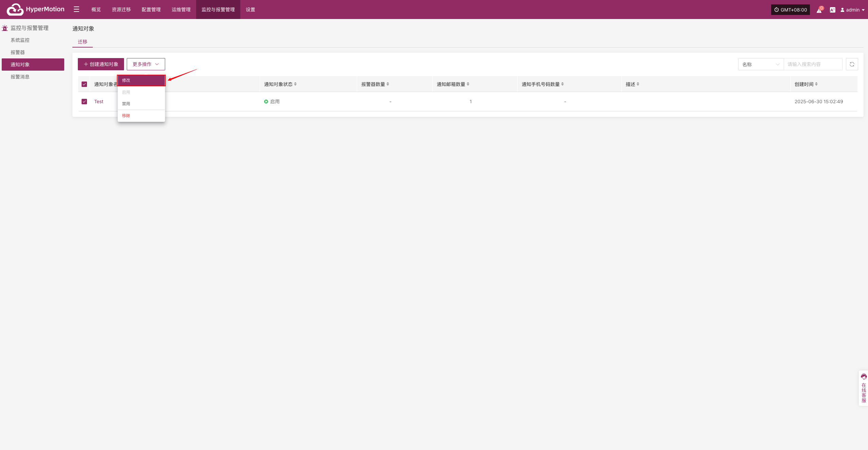Click the 创建通知对象 button
Screen dimensions: 868x450
pyautogui.click(x=101, y=64)
